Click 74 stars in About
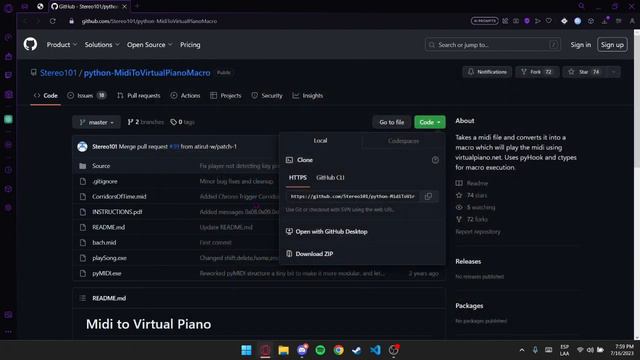640x360 pixels. tap(471, 195)
